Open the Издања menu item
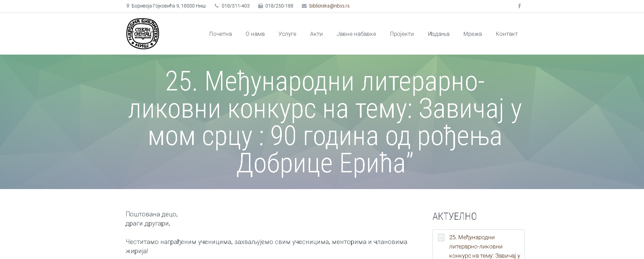The image size is (644, 259). tap(438, 34)
